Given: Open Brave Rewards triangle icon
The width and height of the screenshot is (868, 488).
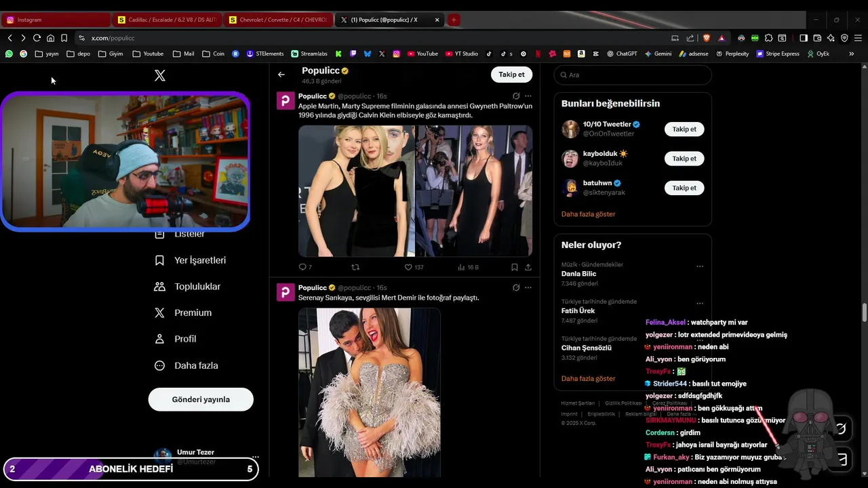Looking at the screenshot, I should [x=722, y=38].
